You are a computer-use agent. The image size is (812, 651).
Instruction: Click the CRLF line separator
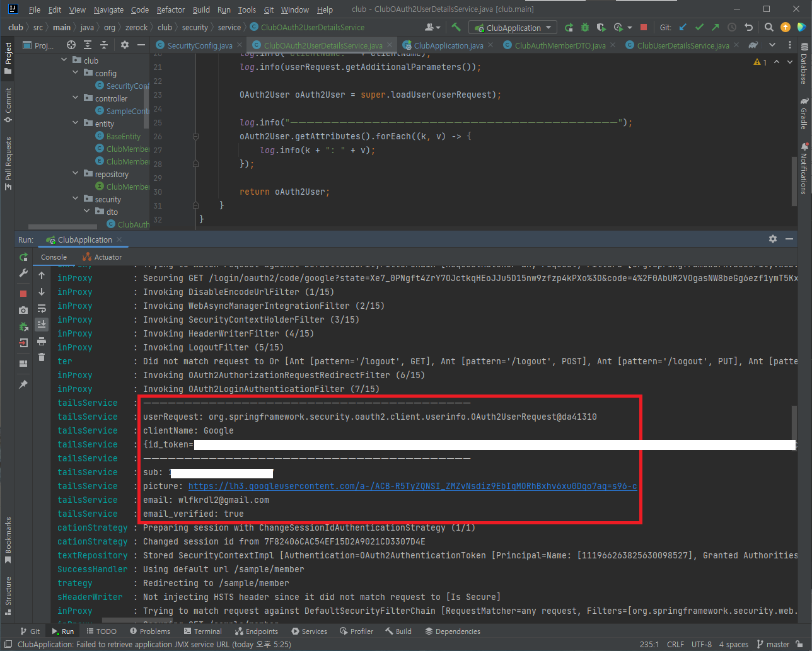pyautogui.click(x=675, y=644)
